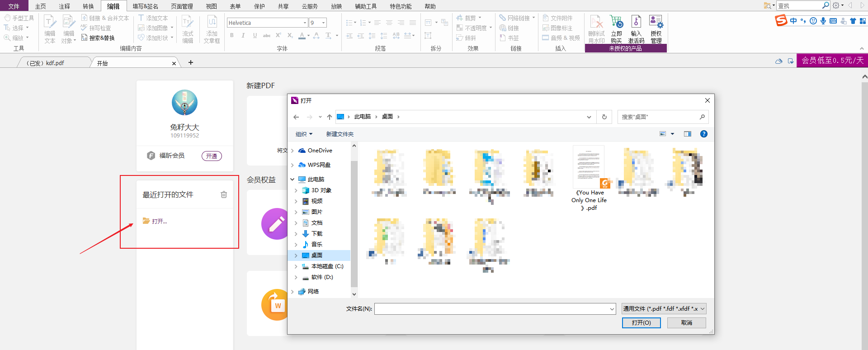Image resolution: width=868 pixels, height=350 pixels.
Task: Click Image Annotation (图像标注) tool
Action: click(x=557, y=28)
